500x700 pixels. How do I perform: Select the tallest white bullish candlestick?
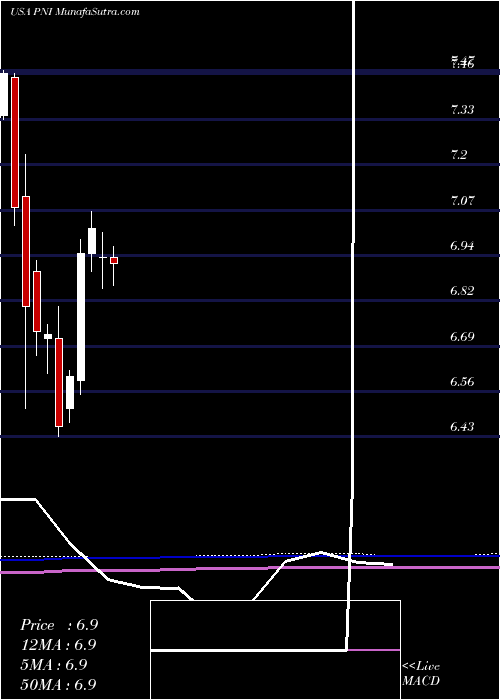pos(81,317)
